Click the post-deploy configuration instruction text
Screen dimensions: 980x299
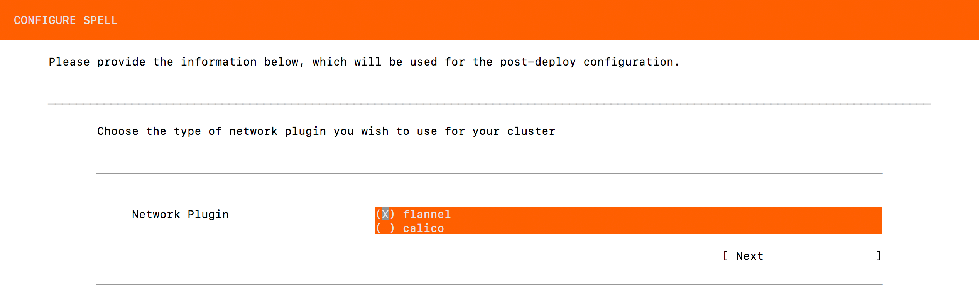tap(364, 62)
